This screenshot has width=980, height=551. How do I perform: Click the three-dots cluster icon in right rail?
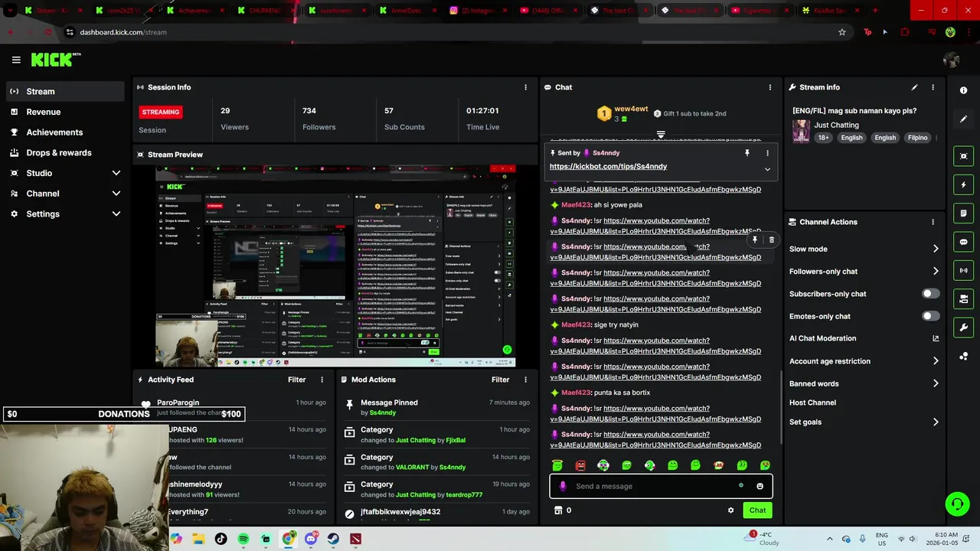pyautogui.click(x=963, y=356)
